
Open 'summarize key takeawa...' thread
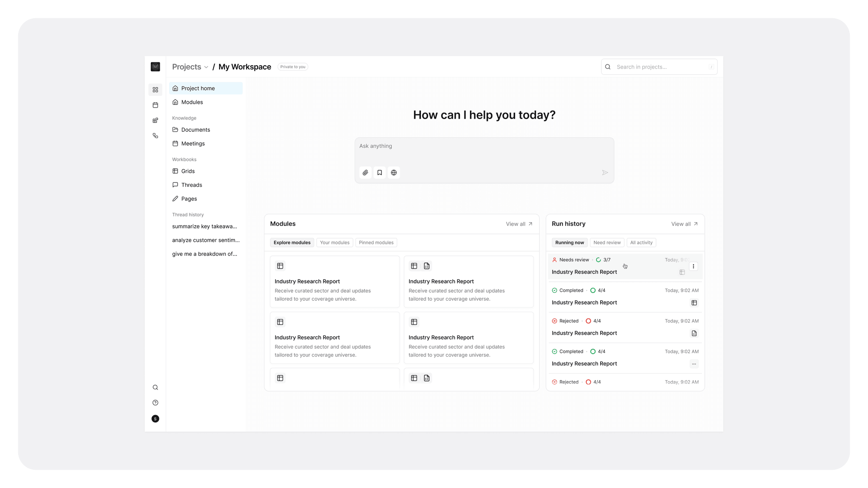point(204,226)
